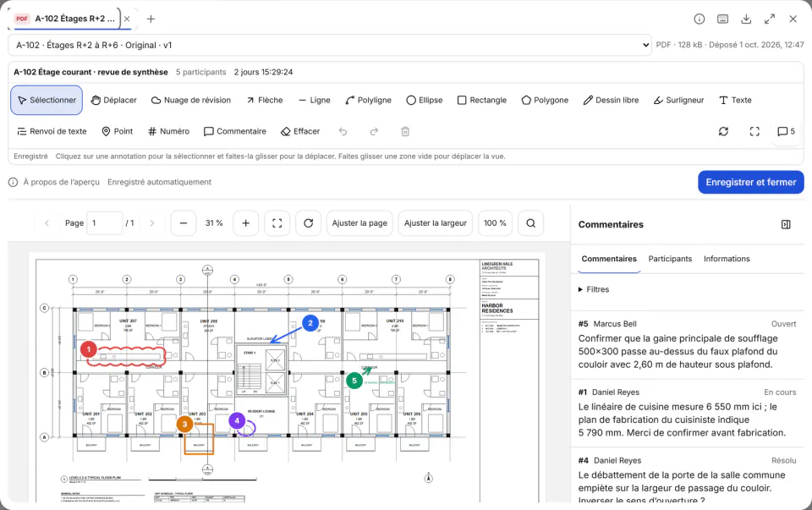Click Ajuster la largeur
This screenshot has height=510, width=812.
coord(436,223)
